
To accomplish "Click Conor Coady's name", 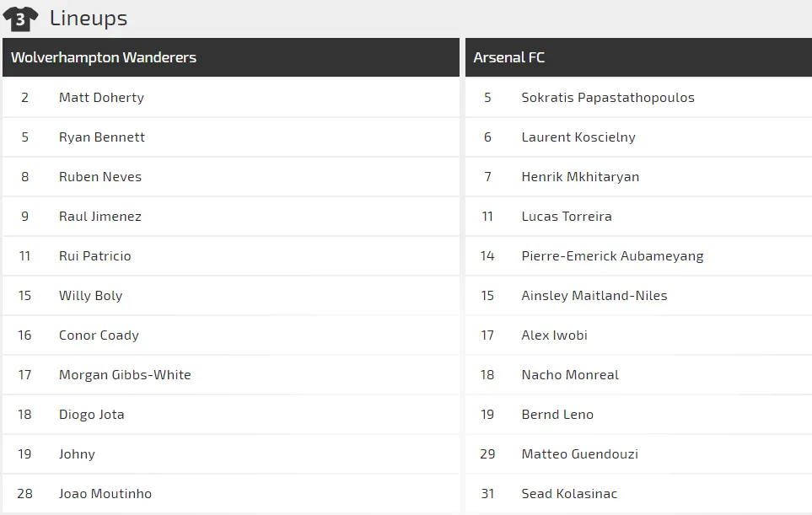I will point(99,335).
